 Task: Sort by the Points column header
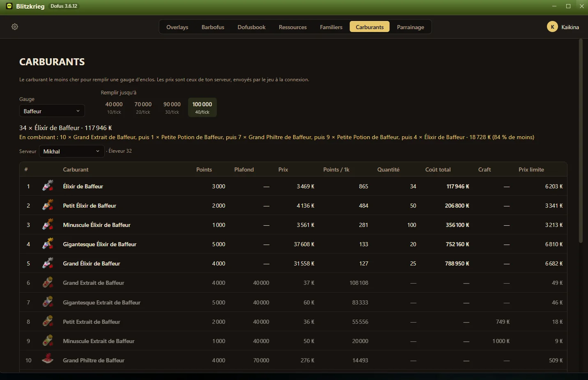tap(204, 169)
